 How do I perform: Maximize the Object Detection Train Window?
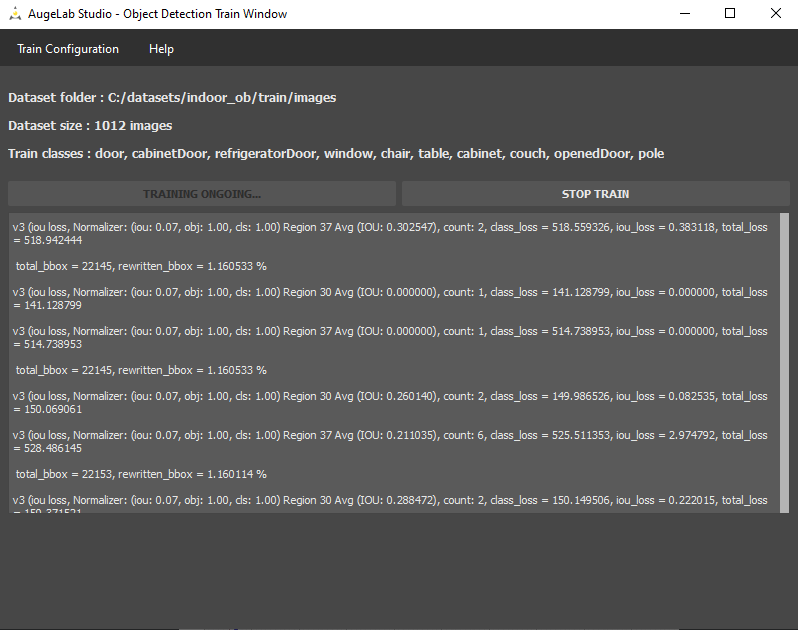tap(730, 14)
